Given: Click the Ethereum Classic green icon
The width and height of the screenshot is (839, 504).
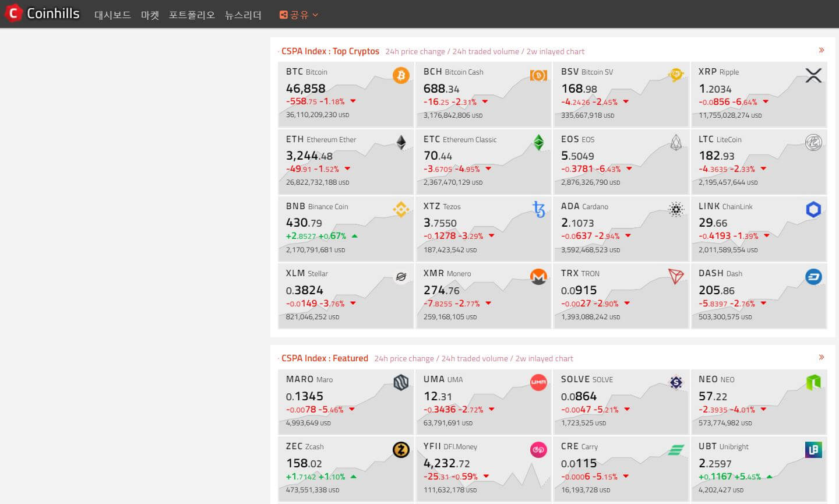Looking at the screenshot, I should [x=538, y=142].
